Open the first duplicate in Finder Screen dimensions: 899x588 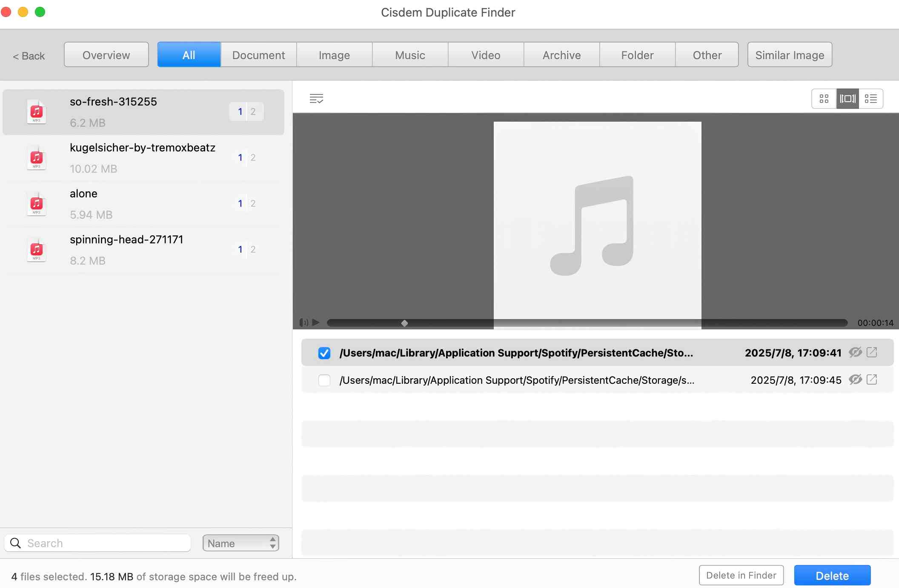873,352
